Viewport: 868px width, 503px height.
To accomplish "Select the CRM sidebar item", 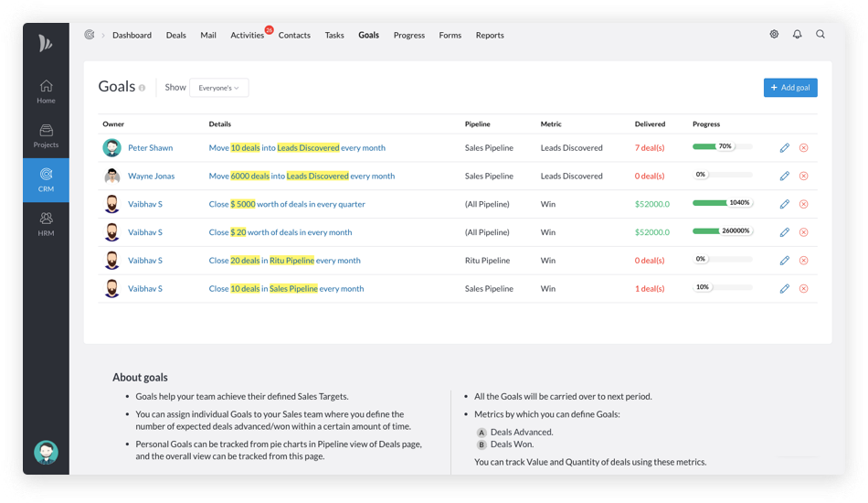I will click(46, 180).
